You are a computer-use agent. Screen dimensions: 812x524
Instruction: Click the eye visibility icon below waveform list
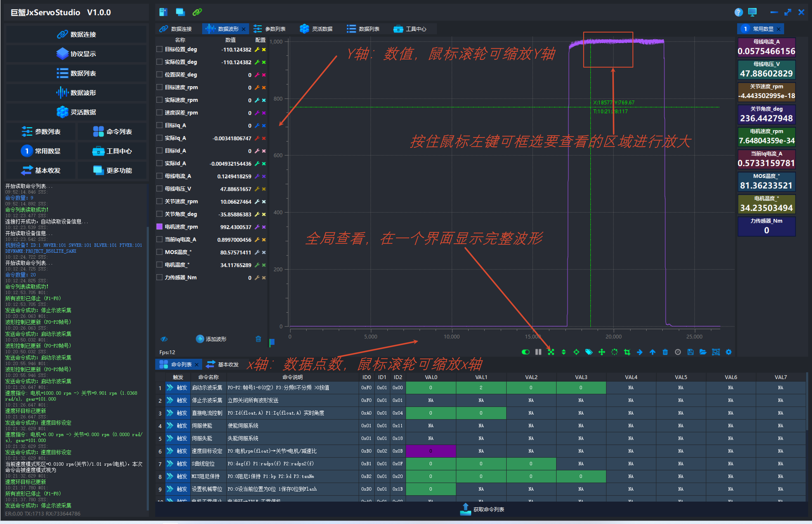(x=164, y=339)
